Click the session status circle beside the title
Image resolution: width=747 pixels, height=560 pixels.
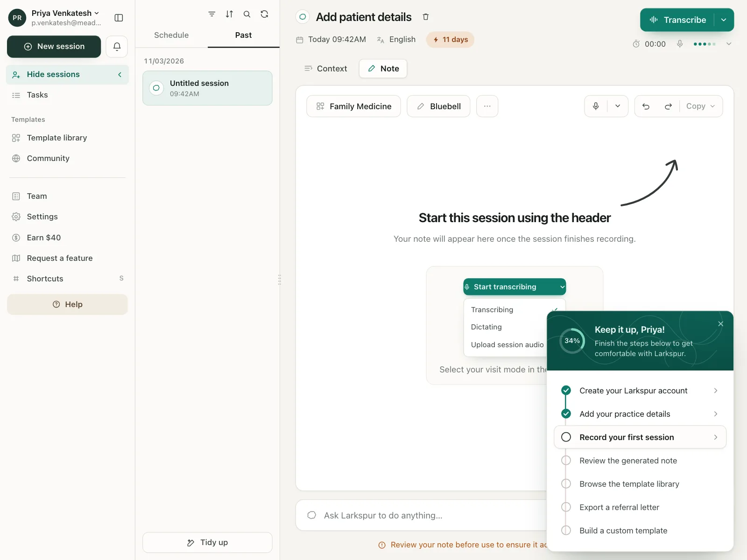click(303, 17)
